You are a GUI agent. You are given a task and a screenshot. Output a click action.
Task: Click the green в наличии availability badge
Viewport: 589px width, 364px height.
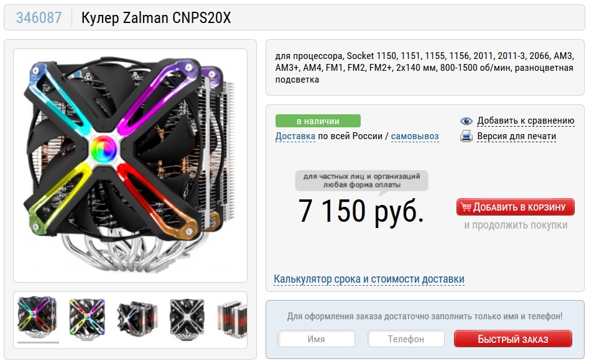click(x=318, y=121)
